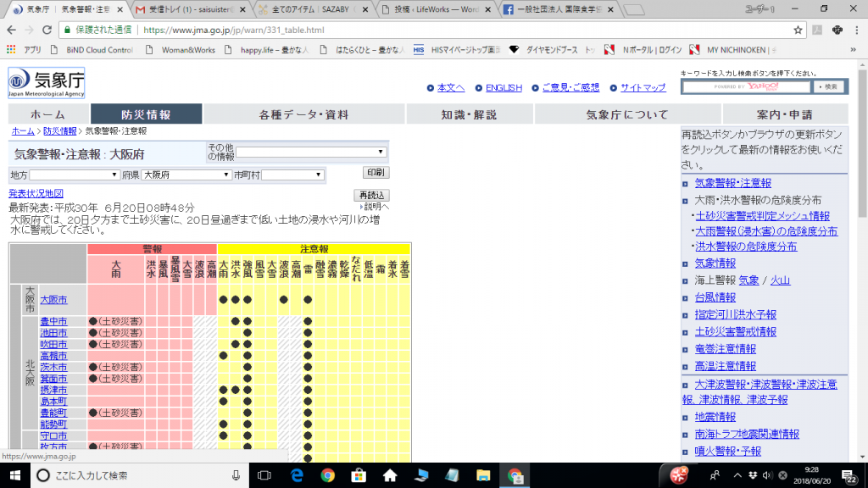The image size is (868, 488).
Task: Open Task View on the taskbar
Action: [264, 475]
